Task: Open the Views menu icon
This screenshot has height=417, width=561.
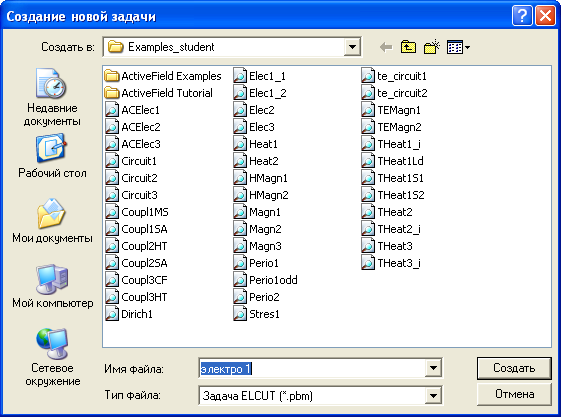Action: click(x=458, y=47)
